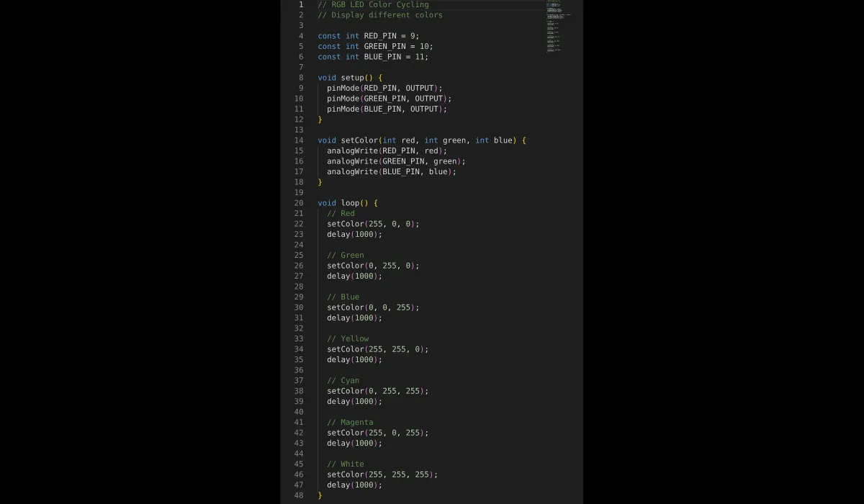
Task: Click the "// Magenta" comment
Action: [350, 422]
